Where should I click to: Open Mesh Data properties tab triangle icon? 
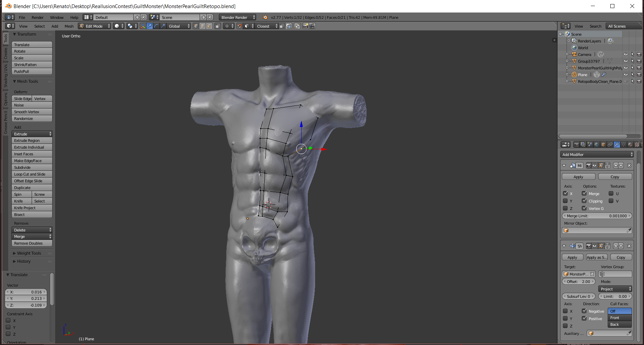(x=624, y=145)
